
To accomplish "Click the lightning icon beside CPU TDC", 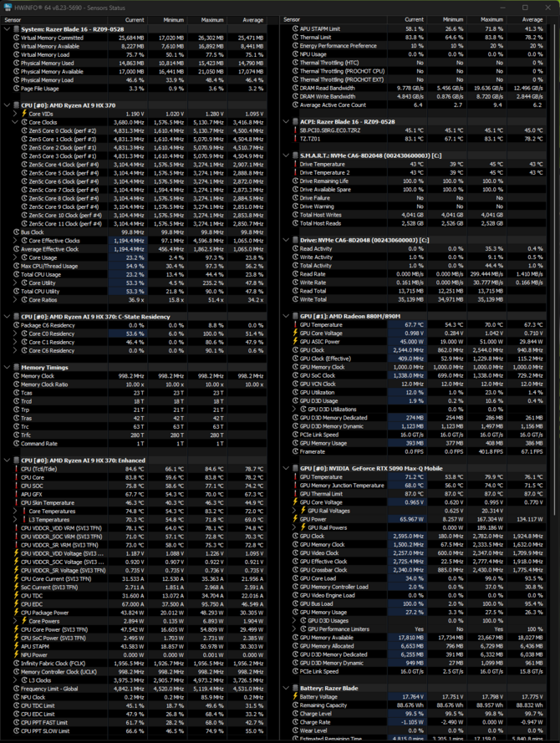I will pos(16,596).
